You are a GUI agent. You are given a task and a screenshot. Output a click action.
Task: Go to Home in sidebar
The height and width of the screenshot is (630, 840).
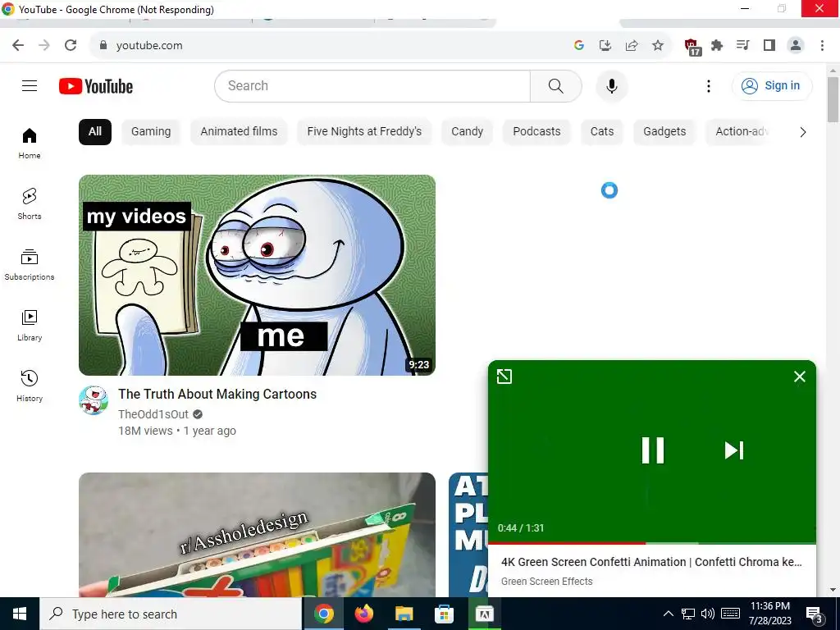[x=30, y=144]
